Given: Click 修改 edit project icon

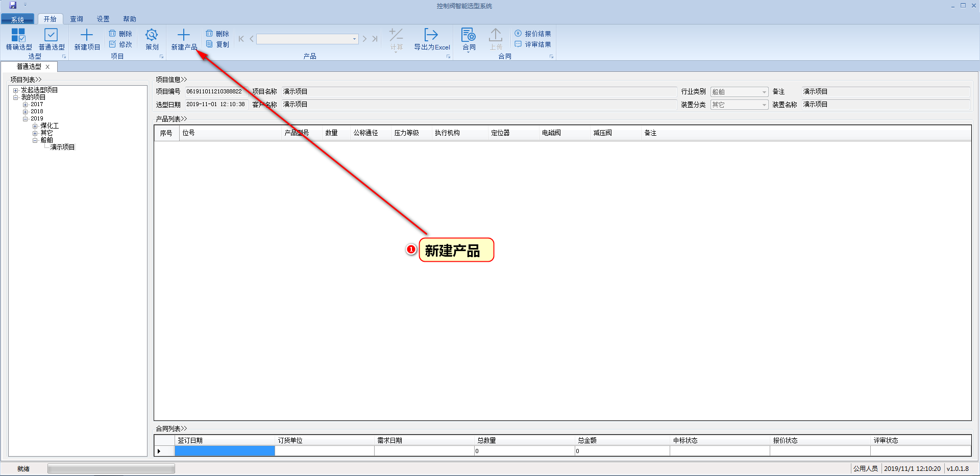Looking at the screenshot, I should coord(121,44).
